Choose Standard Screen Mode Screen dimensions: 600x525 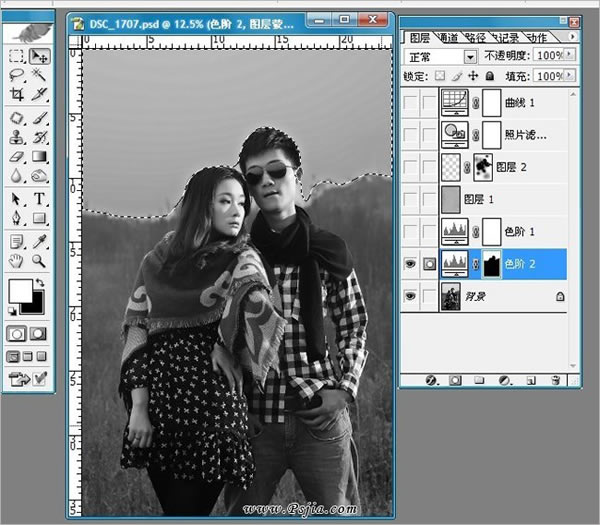pos(13,357)
